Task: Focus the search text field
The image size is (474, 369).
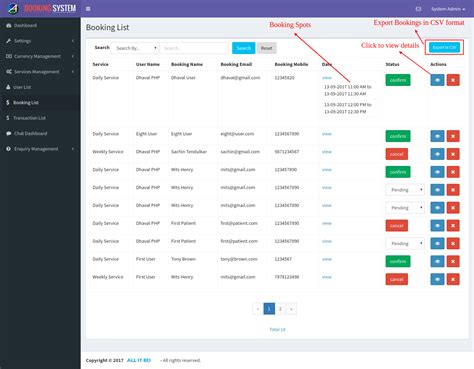Action: click(194, 48)
